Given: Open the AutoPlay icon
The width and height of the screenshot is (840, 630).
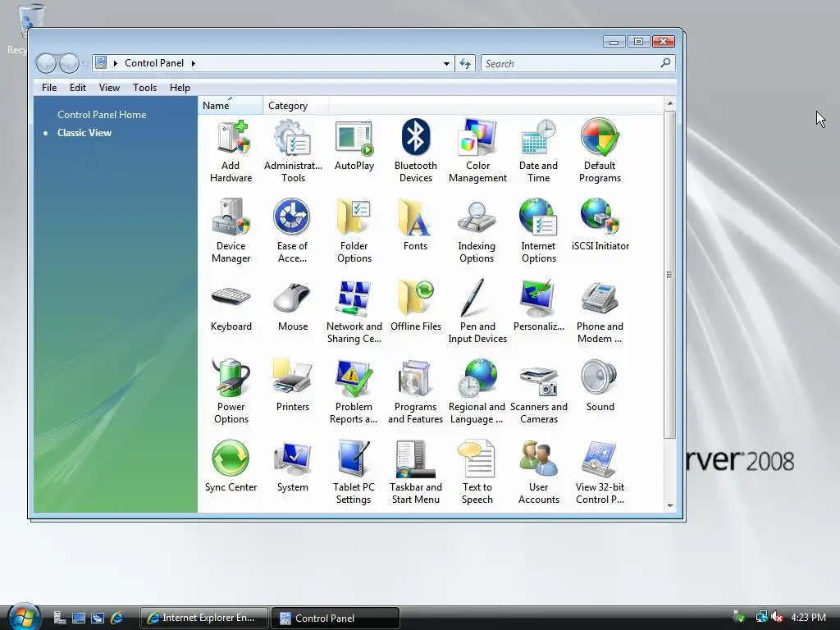Looking at the screenshot, I should (354, 144).
